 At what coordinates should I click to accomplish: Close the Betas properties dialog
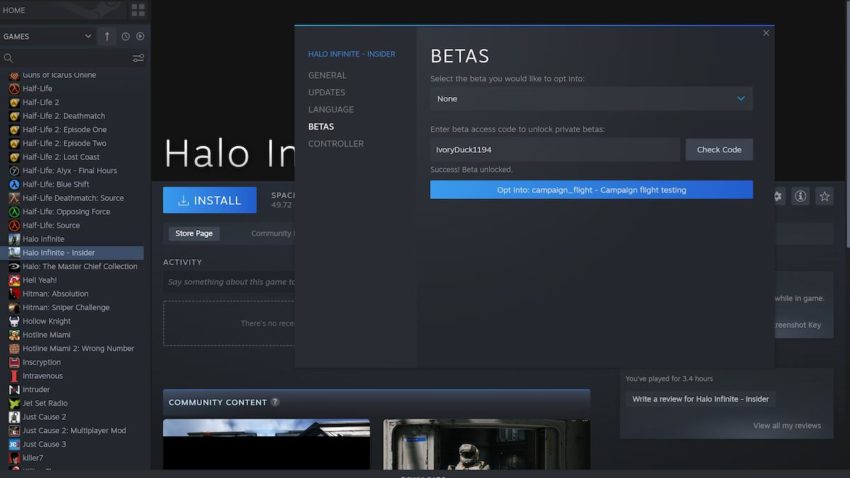coord(766,33)
